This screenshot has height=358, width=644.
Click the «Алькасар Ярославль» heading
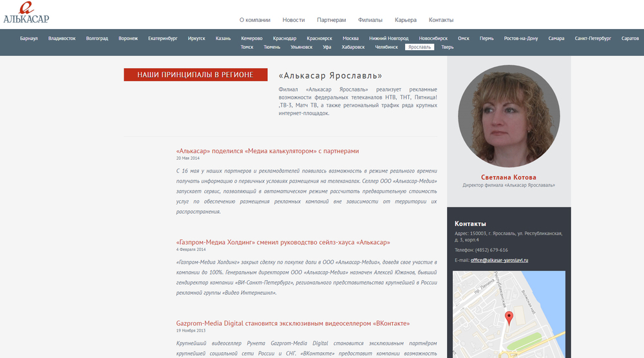[x=330, y=75]
